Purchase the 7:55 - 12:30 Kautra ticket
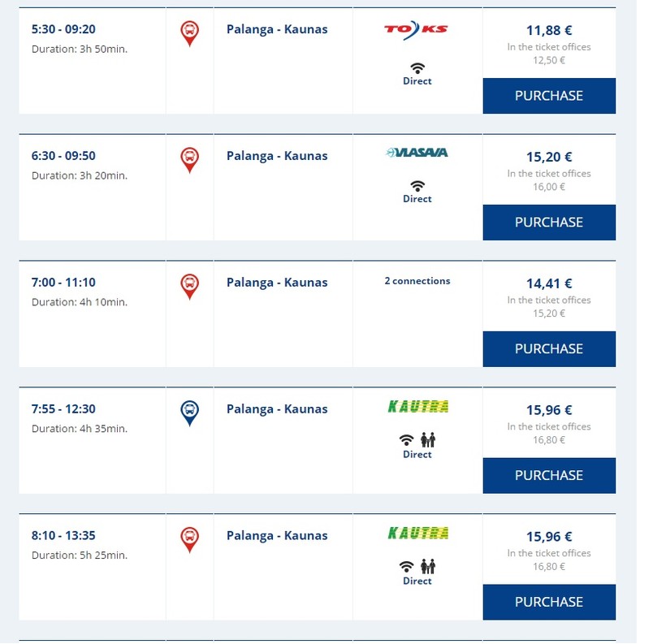666x644 pixels. pyautogui.click(x=549, y=476)
